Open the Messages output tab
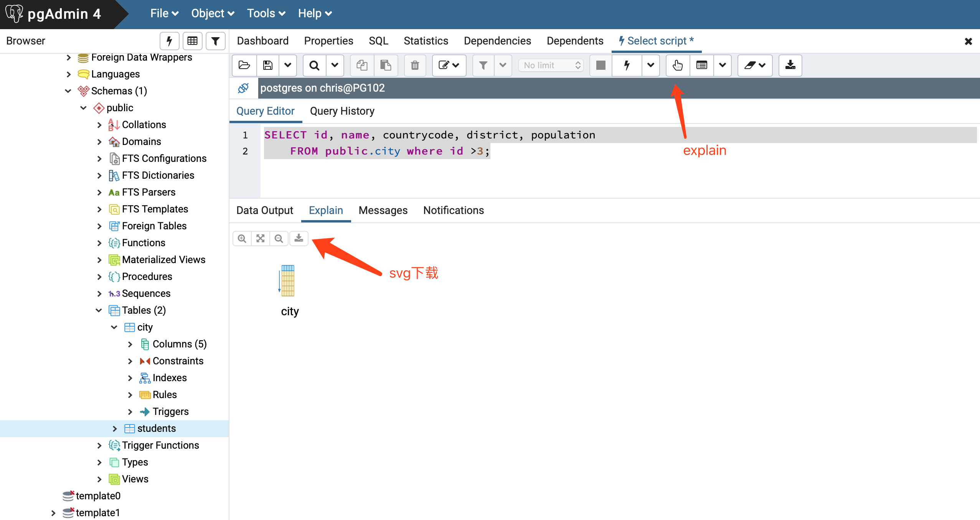This screenshot has height=520, width=980. tap(383, 211)
